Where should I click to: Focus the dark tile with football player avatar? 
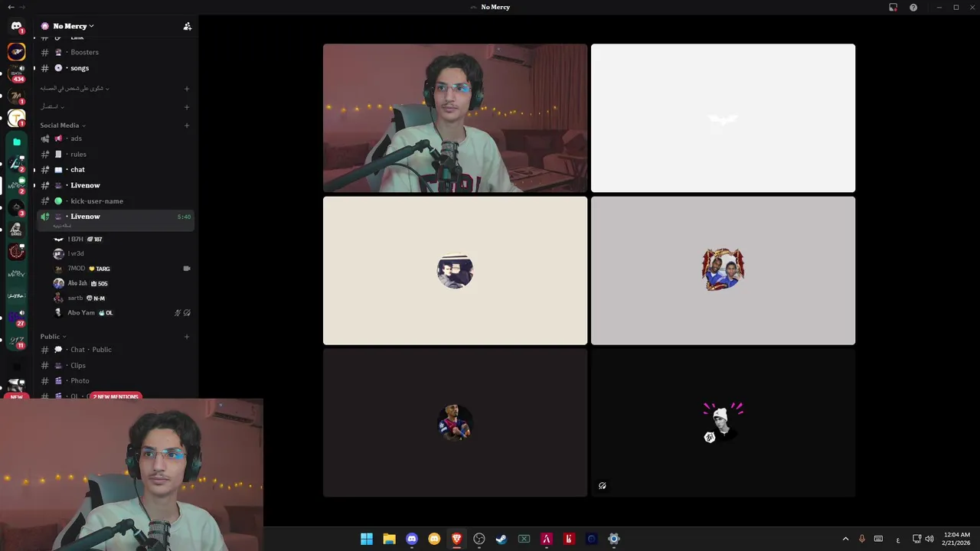455,422
